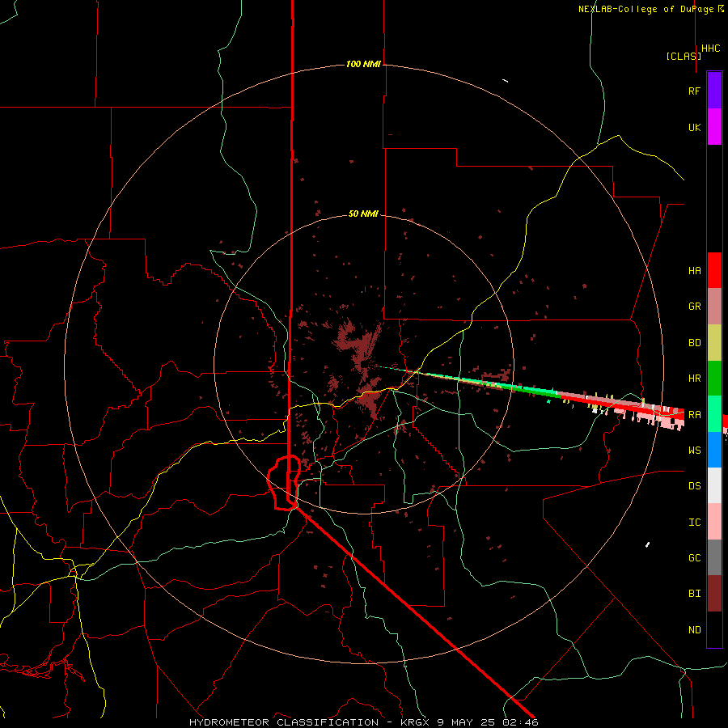
Task: Click the HR green legend swatch
Action: (714, 379)
